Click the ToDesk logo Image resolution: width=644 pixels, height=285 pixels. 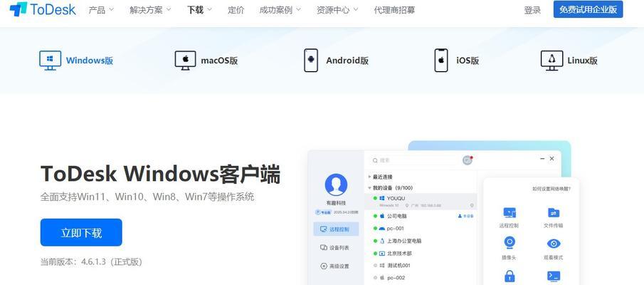[43, 9]
